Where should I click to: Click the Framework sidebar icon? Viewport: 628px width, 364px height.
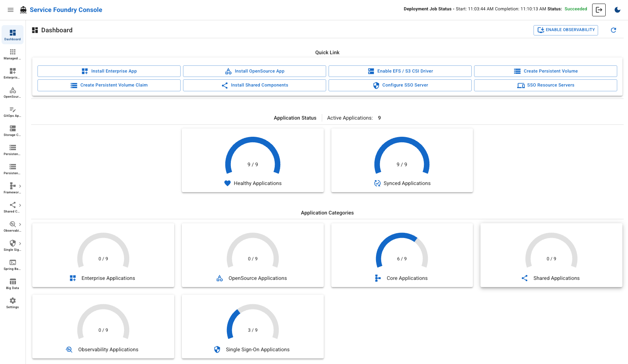13,186
